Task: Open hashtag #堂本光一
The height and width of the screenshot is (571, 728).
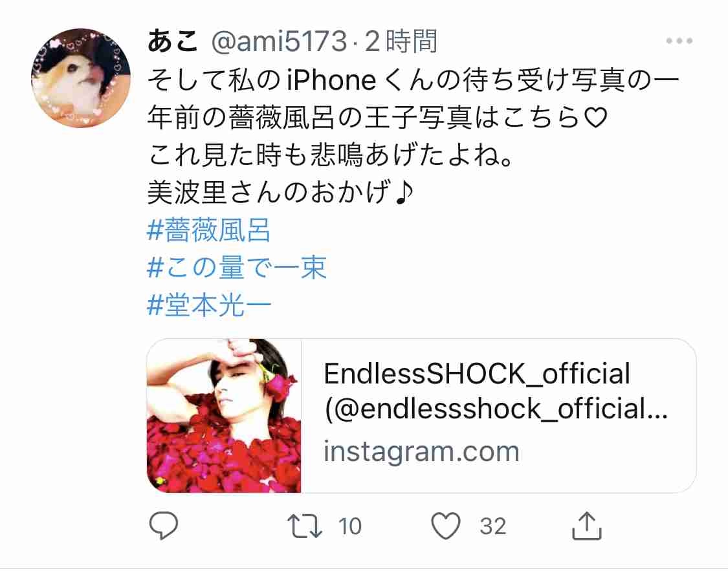Action: click(209, 306)
